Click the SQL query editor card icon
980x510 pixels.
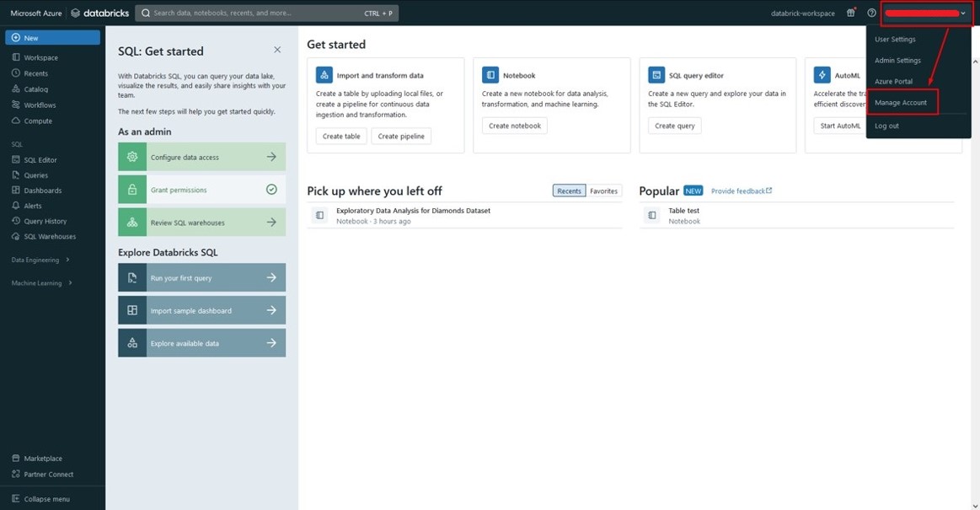point(656,75)
